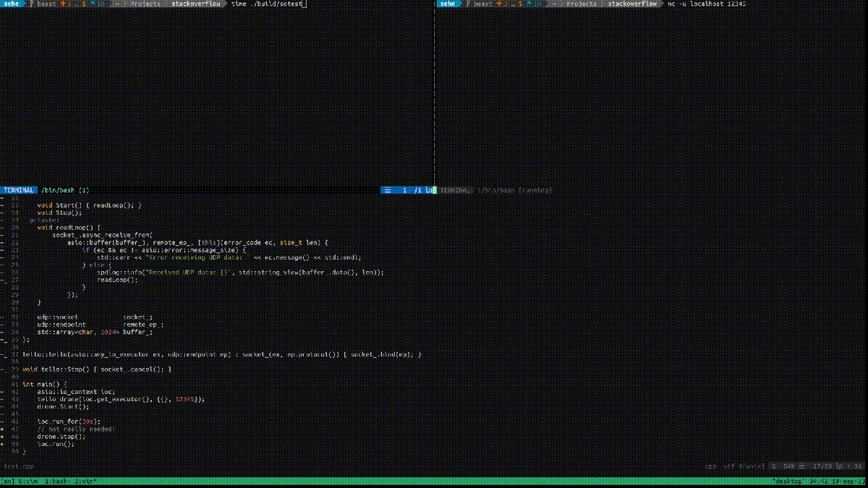Click the 'sehe' user segment in right pane prompt

pyautogui.click(x=448, y=4)
